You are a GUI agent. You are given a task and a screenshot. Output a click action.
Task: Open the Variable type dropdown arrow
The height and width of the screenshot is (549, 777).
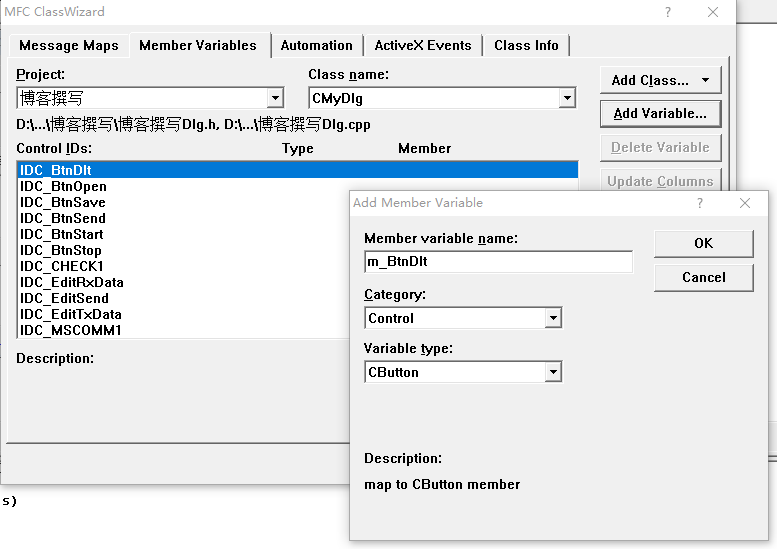[553, 372]
